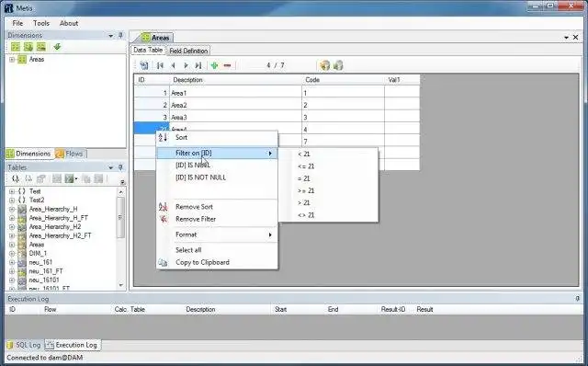Choose Copy to Clipboard

(217, 262)
